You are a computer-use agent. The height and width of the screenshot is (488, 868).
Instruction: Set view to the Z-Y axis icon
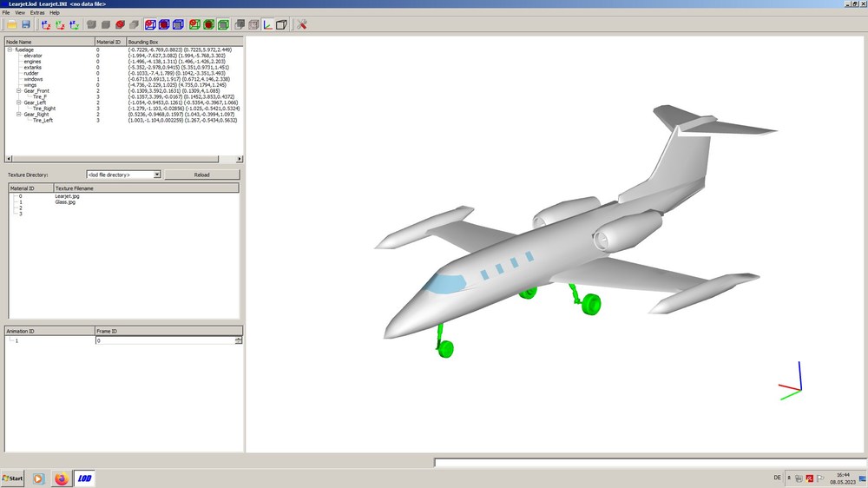pyautogui.click(x=75, y=24)
